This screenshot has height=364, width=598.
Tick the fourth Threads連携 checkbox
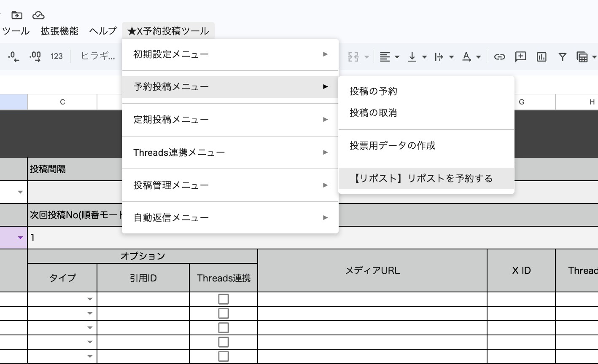tap(224, 342)
